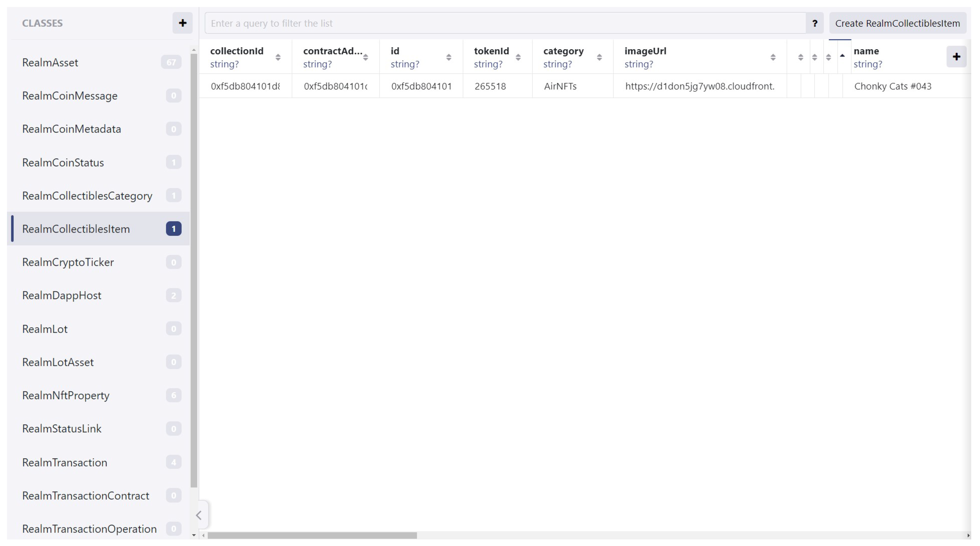Click the Create RealmCollectiblesItem button
Image resolution: width=980 pixels, height=546 pixels.
pos(898,23)
